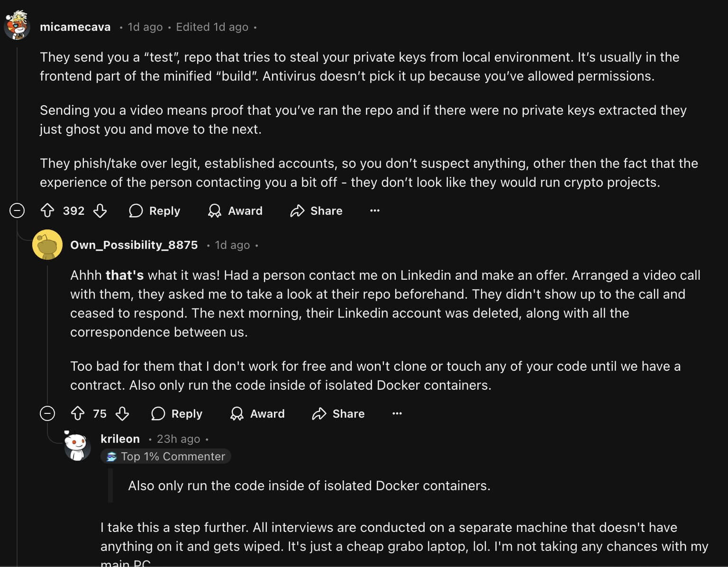Open the micamecava username link
728x567 pixels.
[x=75, y=27]
